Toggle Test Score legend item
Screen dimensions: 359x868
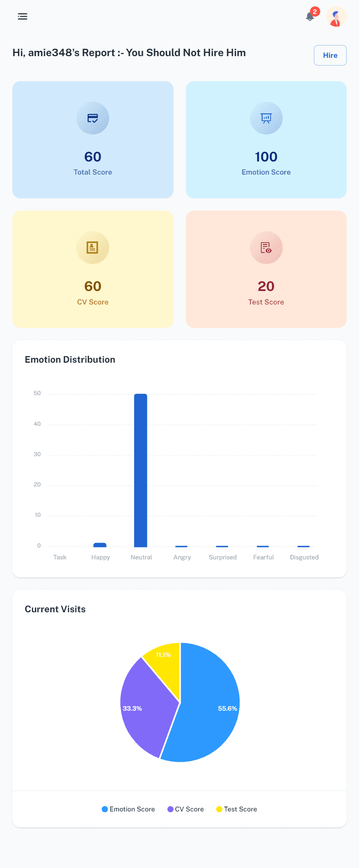[237, 809]
